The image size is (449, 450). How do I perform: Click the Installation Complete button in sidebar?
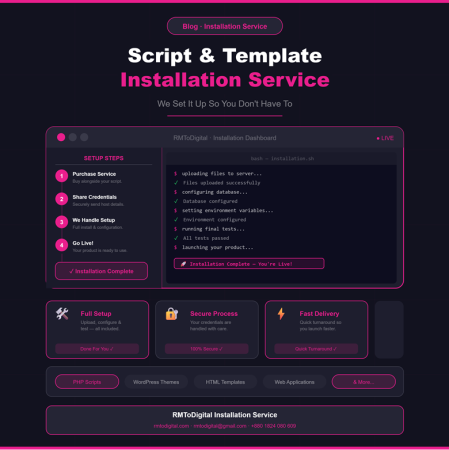pyautogui.click(x=101, y=271)
